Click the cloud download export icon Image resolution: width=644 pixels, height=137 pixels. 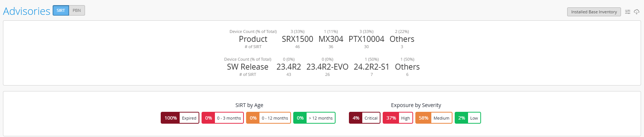(x=637, y=12)
